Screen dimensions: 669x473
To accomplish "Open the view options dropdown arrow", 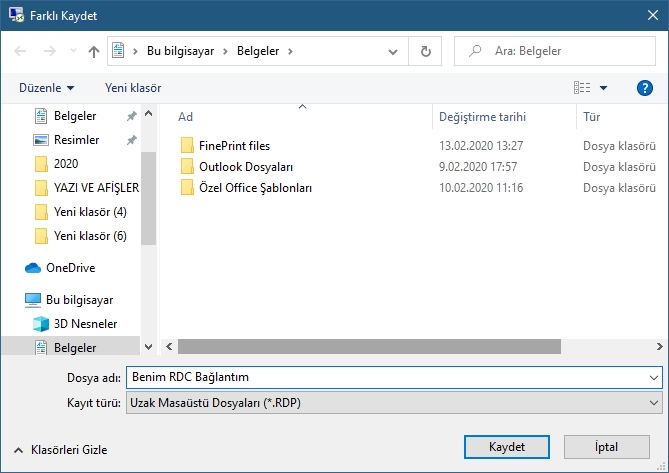I will pyautogui.click(x=603, y=88).
